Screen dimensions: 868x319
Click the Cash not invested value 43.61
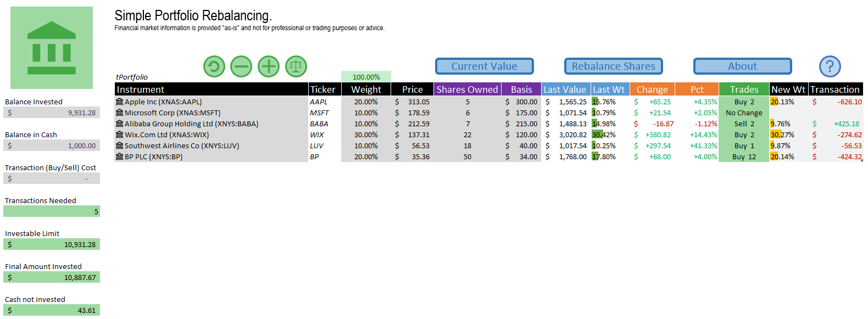click(52, 310)
